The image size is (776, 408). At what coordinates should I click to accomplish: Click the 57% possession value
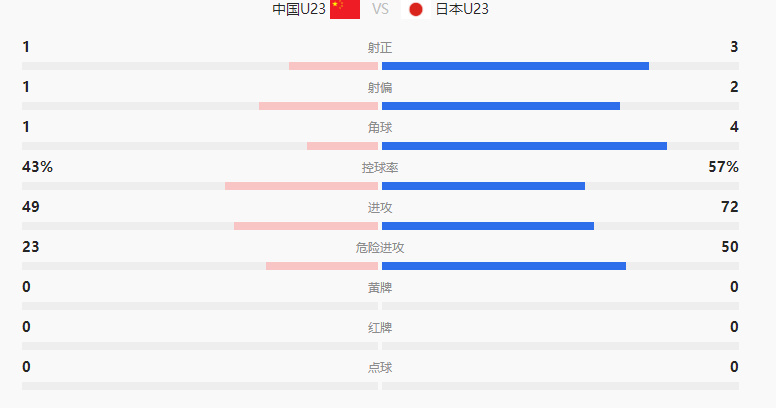click(x=724, y=167)
